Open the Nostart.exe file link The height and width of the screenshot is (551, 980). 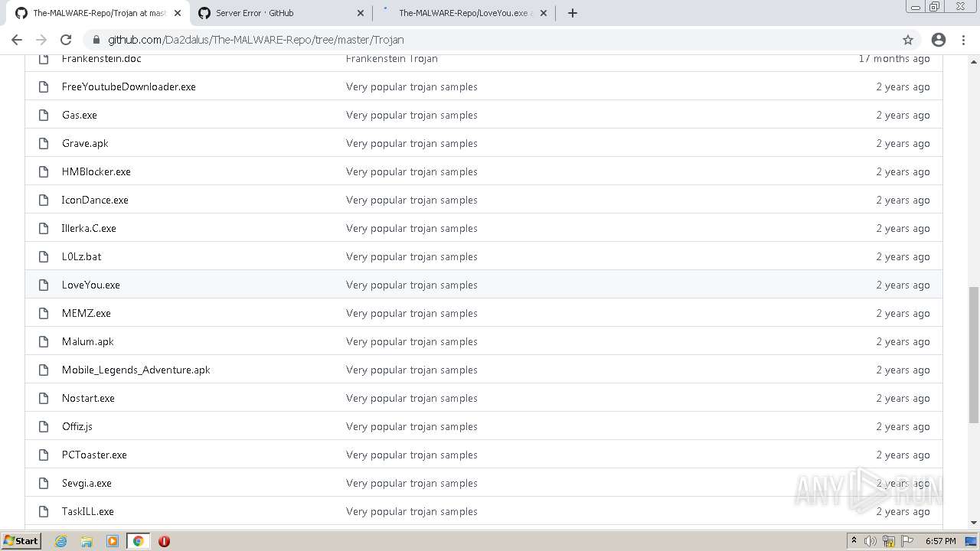88,398
